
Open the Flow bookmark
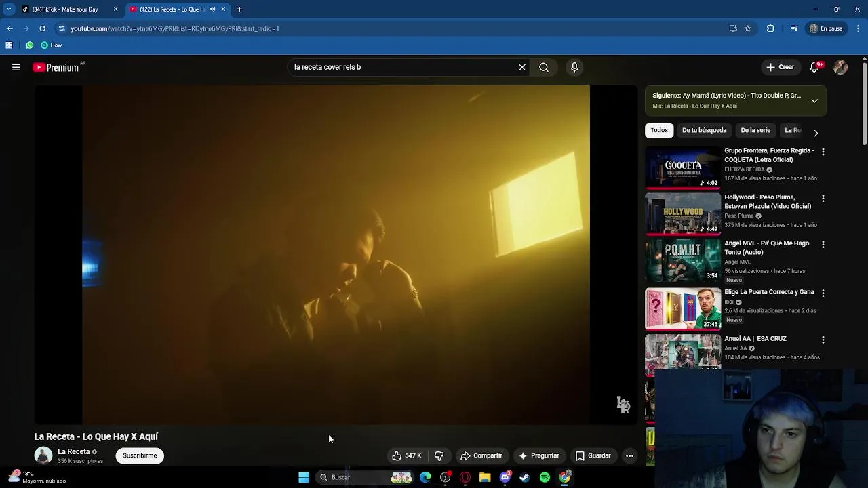click(51, 45)
